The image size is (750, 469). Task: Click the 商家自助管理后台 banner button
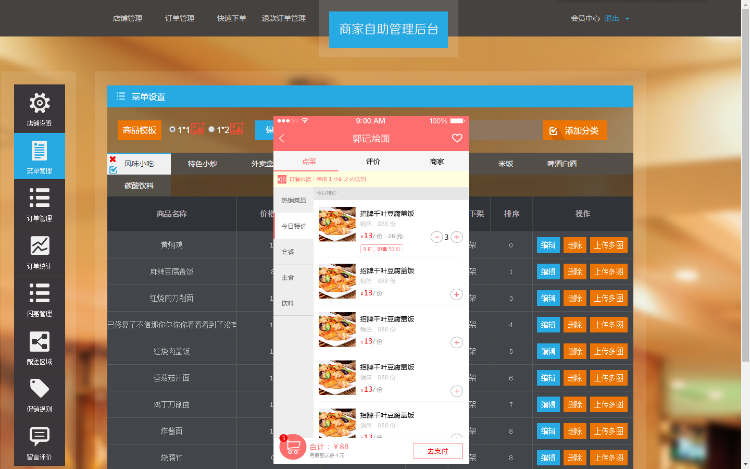388,29
